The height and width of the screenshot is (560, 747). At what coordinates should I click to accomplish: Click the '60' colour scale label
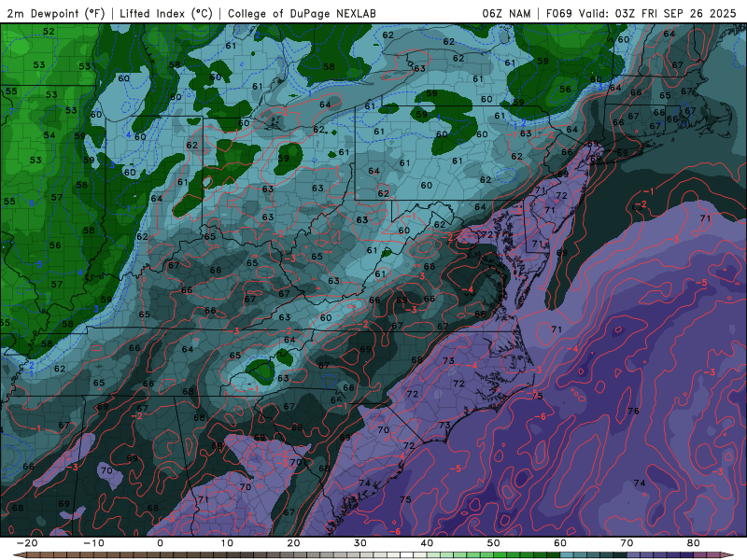560,543
